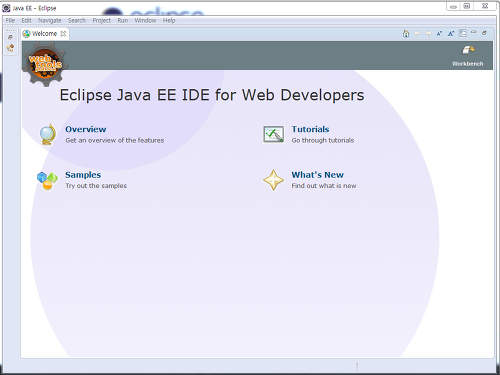500x375 pixels.
Task: Toggle the customize page layout icon
Action: pyautogui.click(x=463, y=33)
